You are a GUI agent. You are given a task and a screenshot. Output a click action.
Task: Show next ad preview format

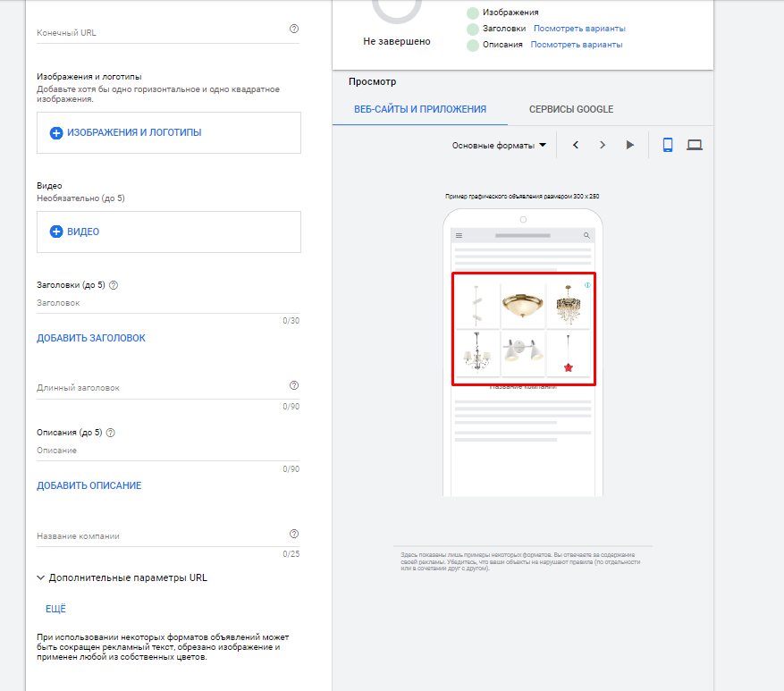[x=603, y=145]
